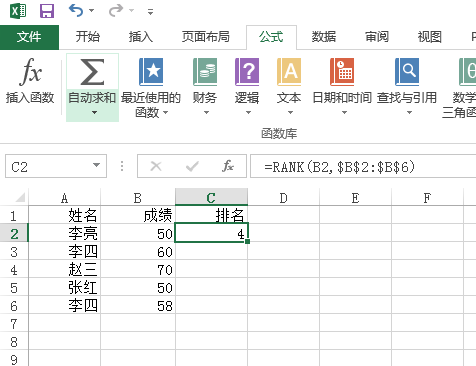Click cell containing 赵三

[x=65, y=269]
